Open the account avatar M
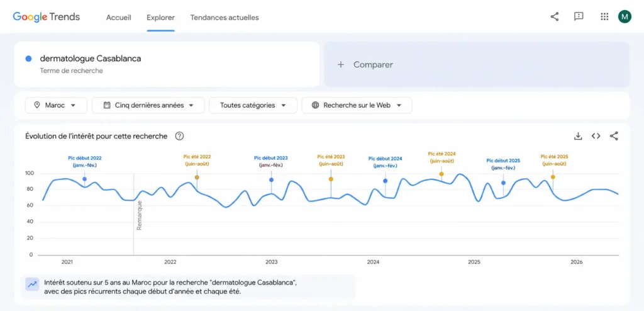The height and width of the screenshot is (311, 644). [625, 17]
